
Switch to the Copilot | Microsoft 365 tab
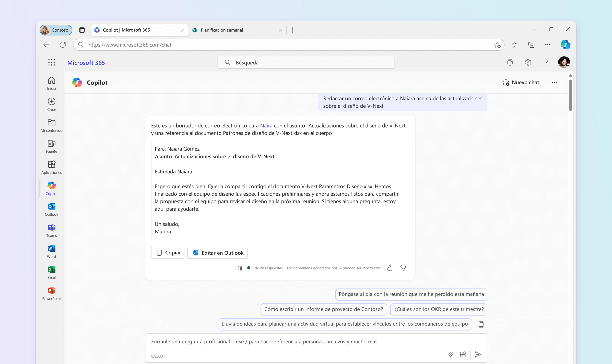[140, 30]
